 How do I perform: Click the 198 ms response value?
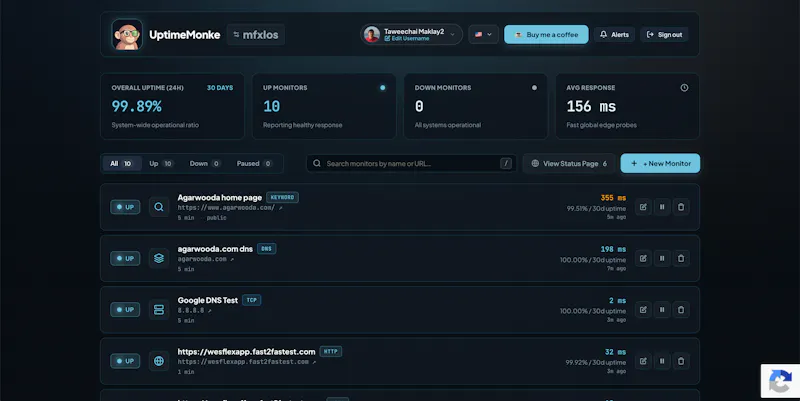tap(613, 249)
